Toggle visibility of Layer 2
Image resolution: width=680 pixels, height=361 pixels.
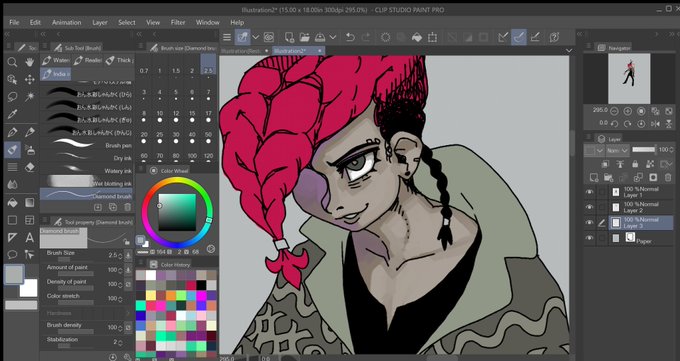[589, 207]
